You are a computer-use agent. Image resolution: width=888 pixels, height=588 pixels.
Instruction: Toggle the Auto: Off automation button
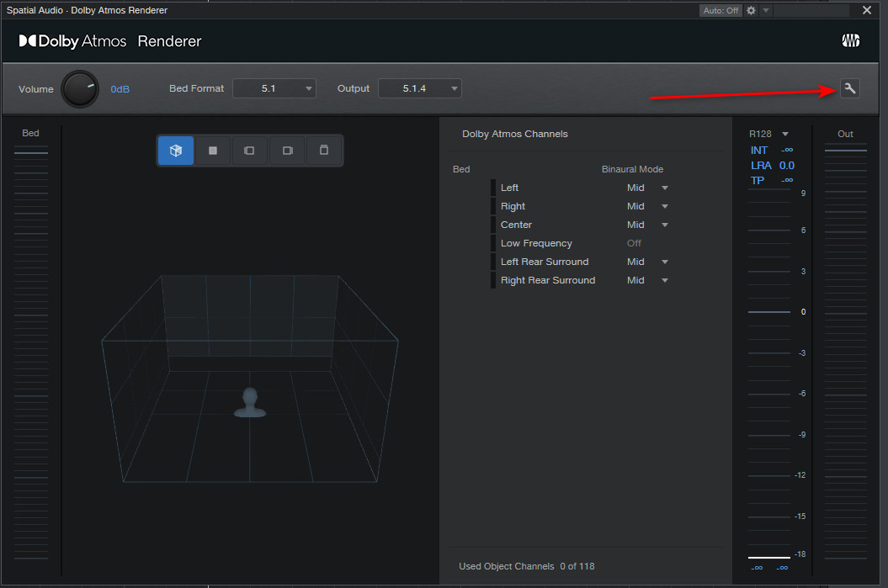point(721,10)
